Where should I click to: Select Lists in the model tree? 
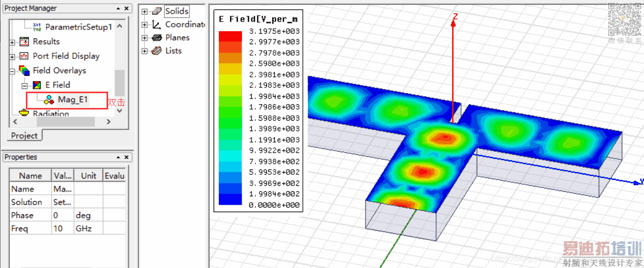click(173, 51)
